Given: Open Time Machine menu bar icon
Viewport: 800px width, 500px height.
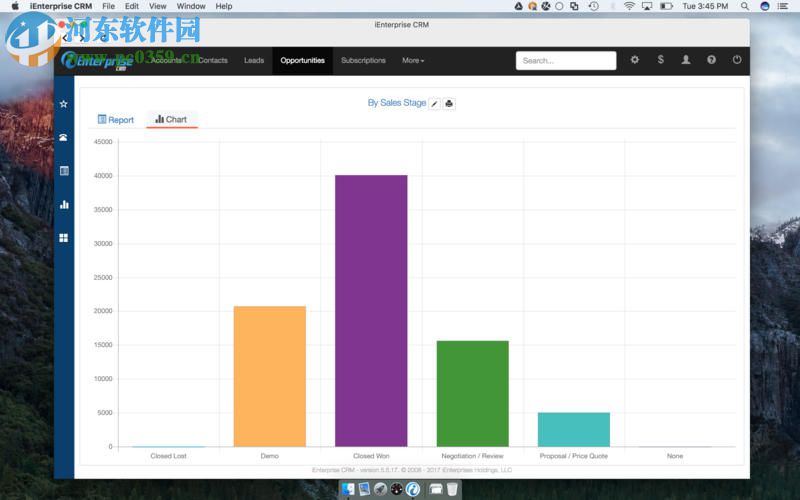Looking at the screenshot, I should tap(593, 6).
